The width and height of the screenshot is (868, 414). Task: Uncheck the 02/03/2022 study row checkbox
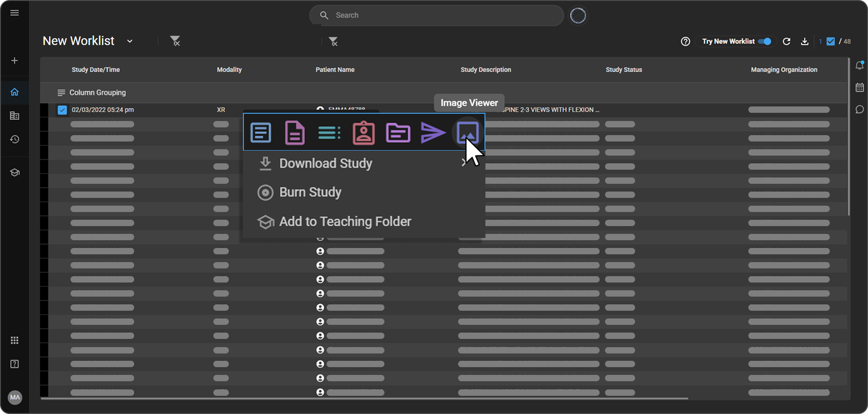pos(62,110)
